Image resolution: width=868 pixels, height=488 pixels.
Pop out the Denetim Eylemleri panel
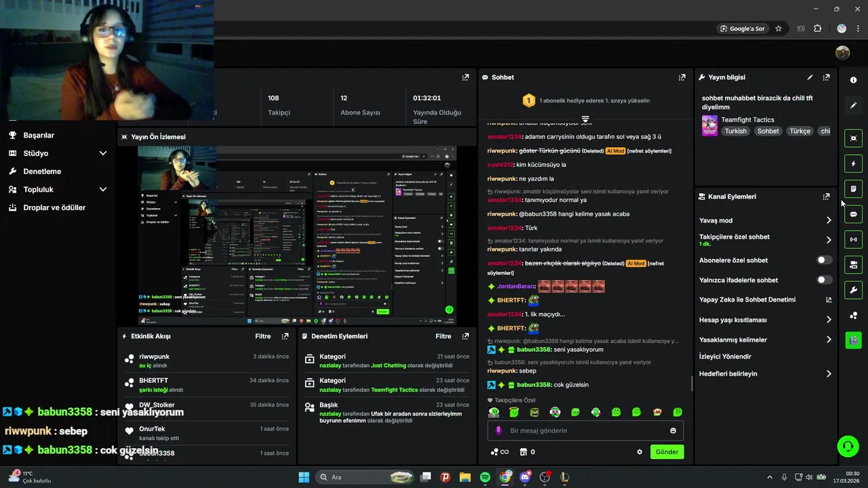(x=465, y=336)
